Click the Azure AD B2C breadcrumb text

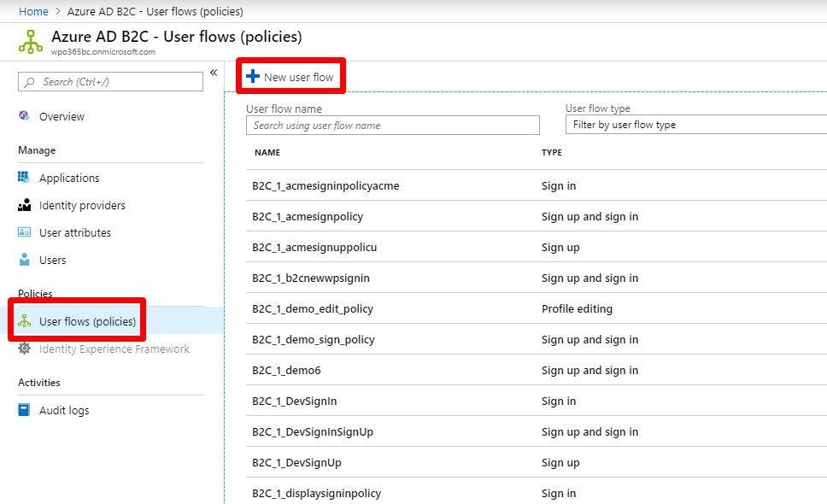click(155, 12)
